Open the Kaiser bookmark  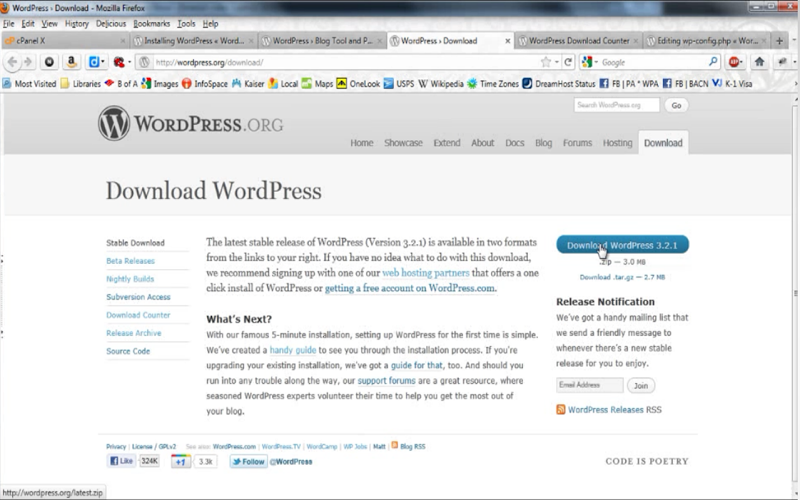click(x=248, y=84)
